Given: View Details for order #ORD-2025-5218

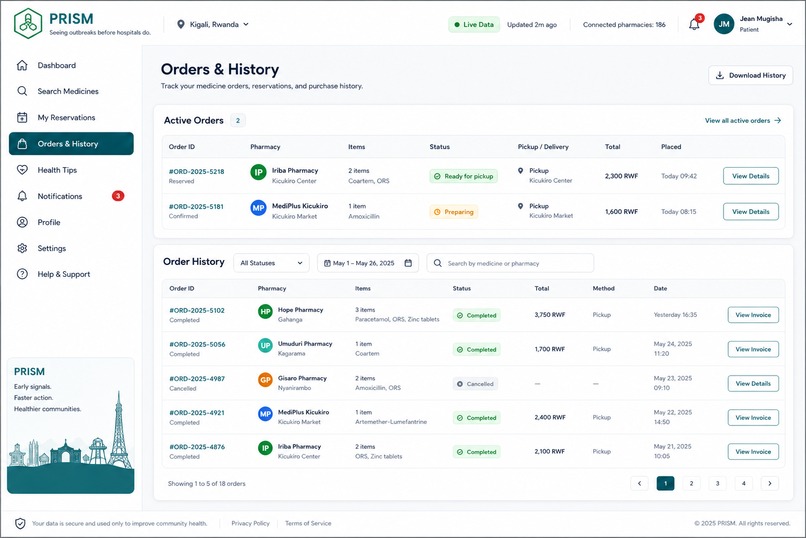Looking at the screenshot, I should coord(750,176).
